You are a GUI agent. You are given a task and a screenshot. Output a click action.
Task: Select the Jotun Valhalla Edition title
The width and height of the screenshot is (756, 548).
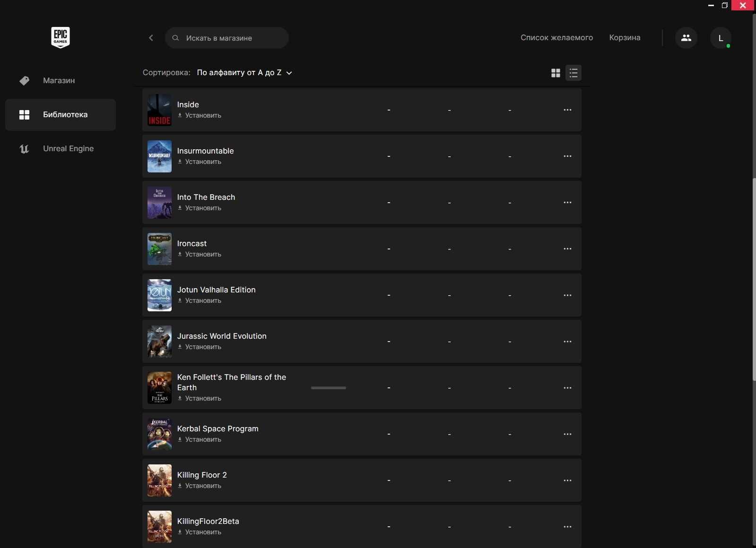click(216, 290)
